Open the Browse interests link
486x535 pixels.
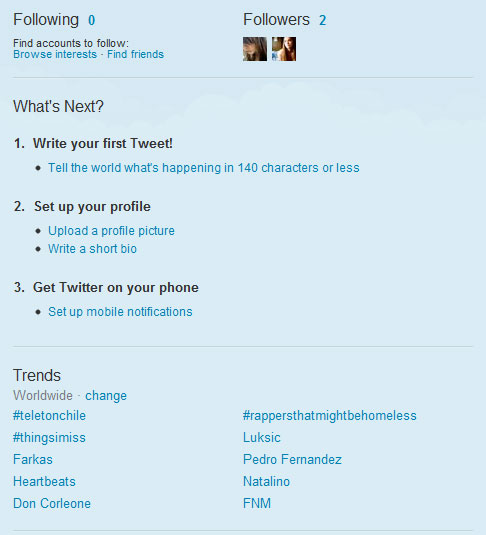pyautogui.click(x=55, y=54)
